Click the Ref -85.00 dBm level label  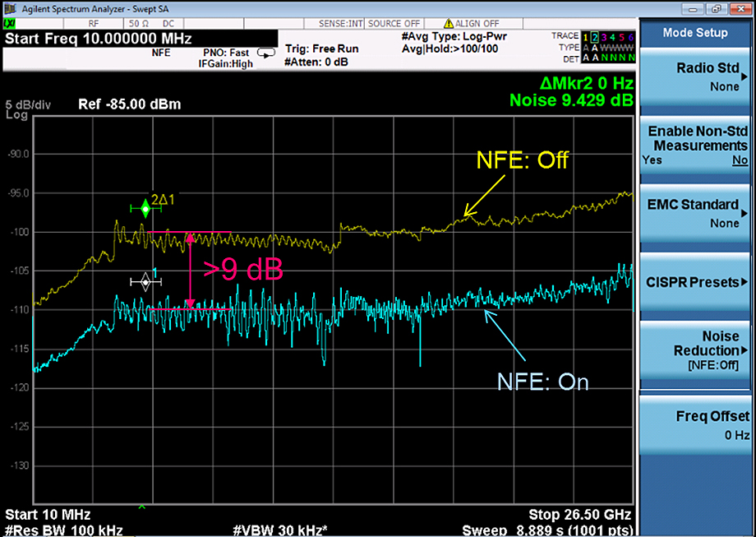[x=129, y=104]
